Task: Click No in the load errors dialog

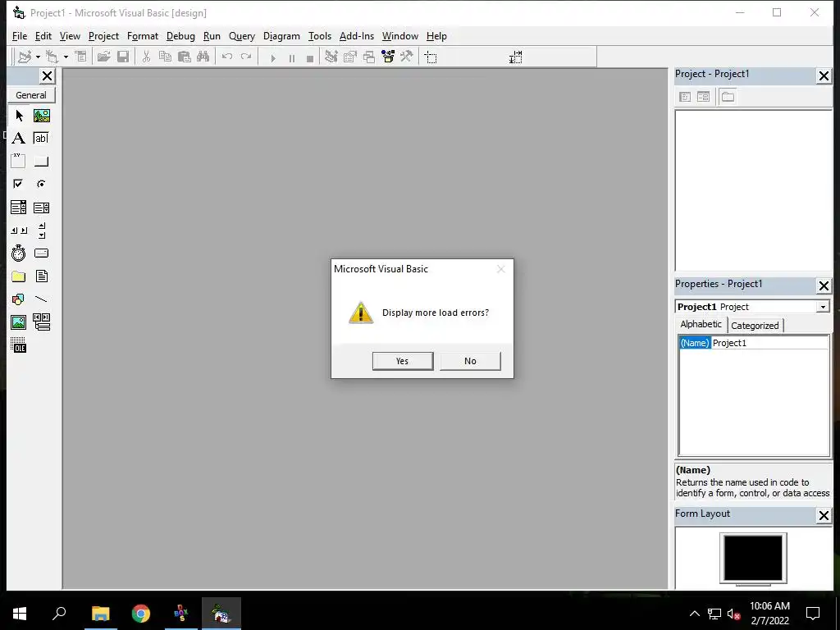Action: (x=470, y=361)
